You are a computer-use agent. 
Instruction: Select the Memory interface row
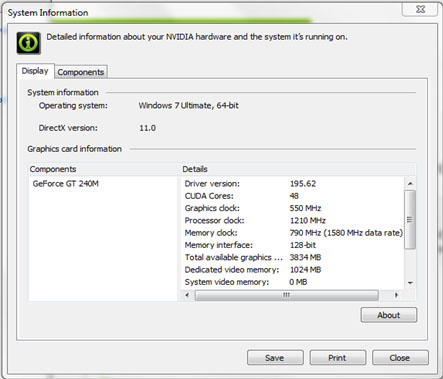293,245
